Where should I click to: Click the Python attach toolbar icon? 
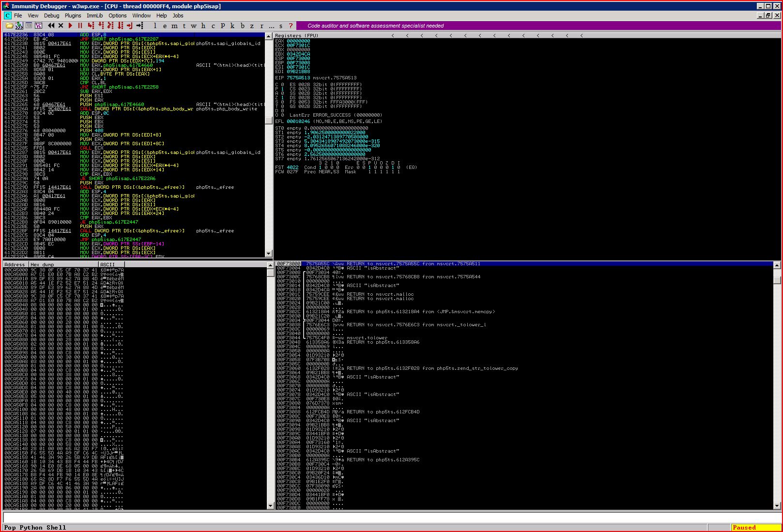click(19, 26)
